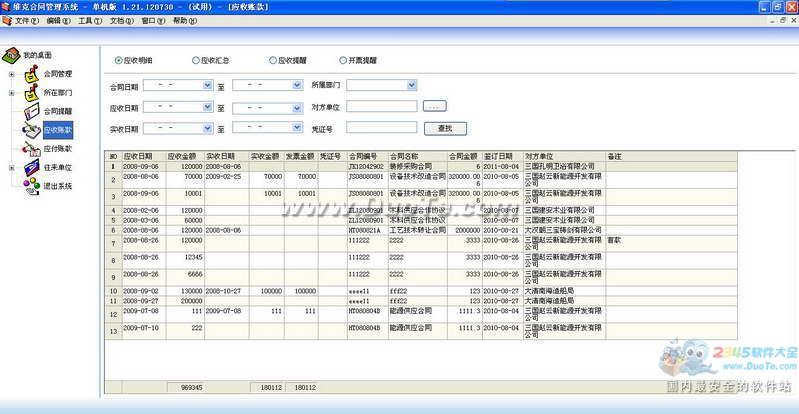Click the 应收金额 column header

click(185, 157)
